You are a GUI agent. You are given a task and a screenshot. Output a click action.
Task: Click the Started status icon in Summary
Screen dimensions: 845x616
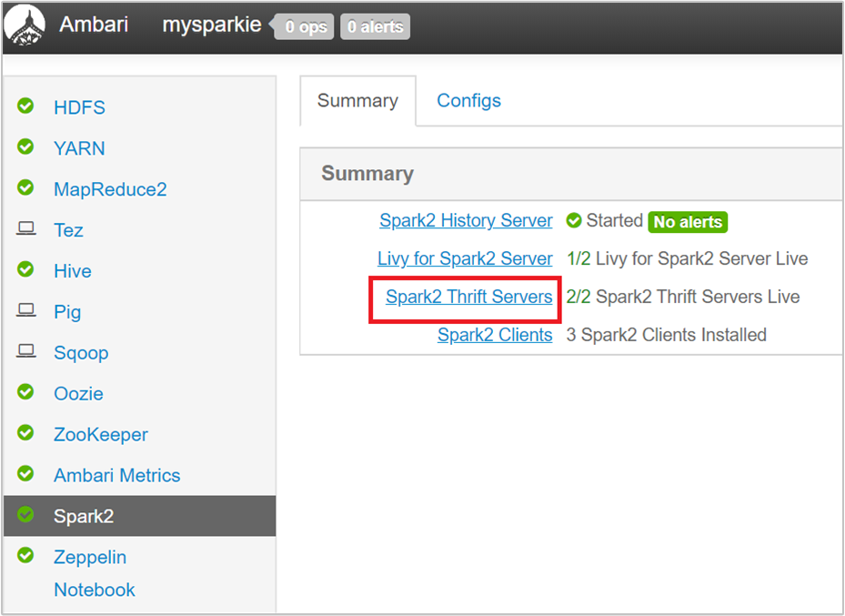pyautogui.click(x=573, y=220)
